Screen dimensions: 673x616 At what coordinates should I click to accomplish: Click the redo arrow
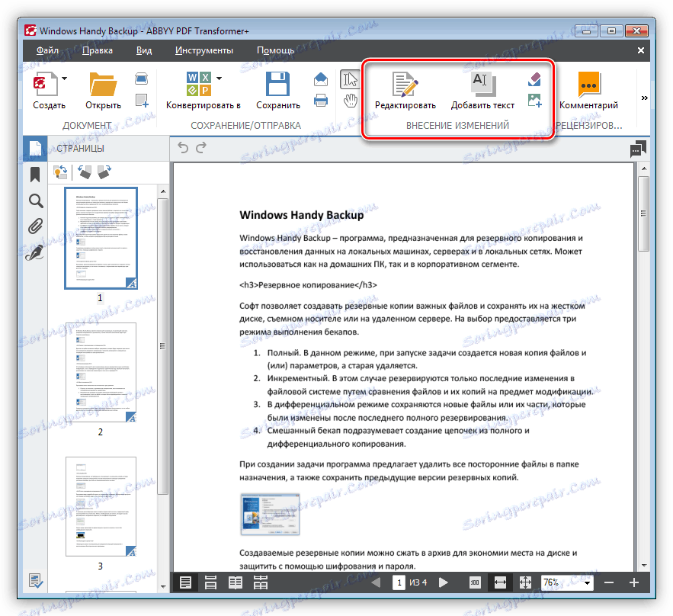pos(201,148)
